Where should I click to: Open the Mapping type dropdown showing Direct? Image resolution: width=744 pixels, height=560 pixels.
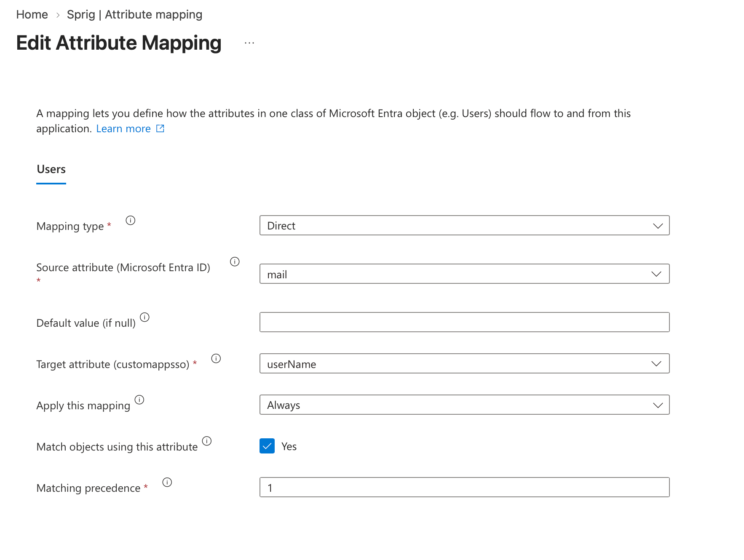464,225
